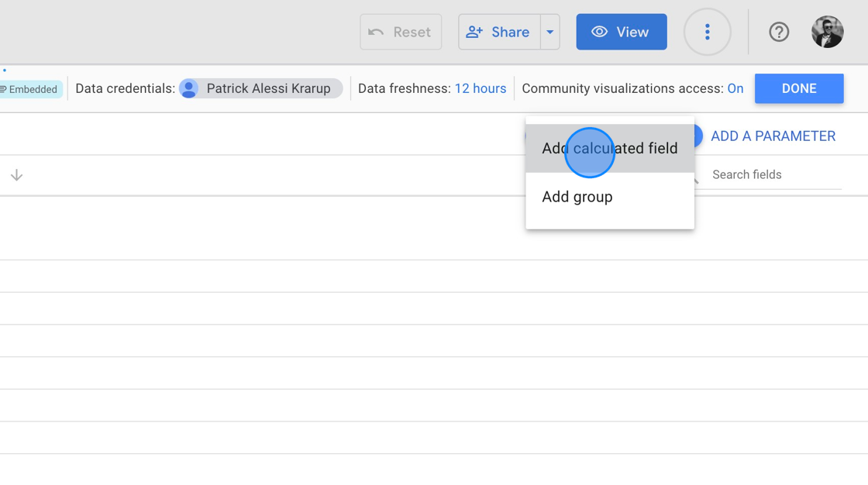Click the downward sort arrow in field list

pyautogui.click(x=16, y=174)
